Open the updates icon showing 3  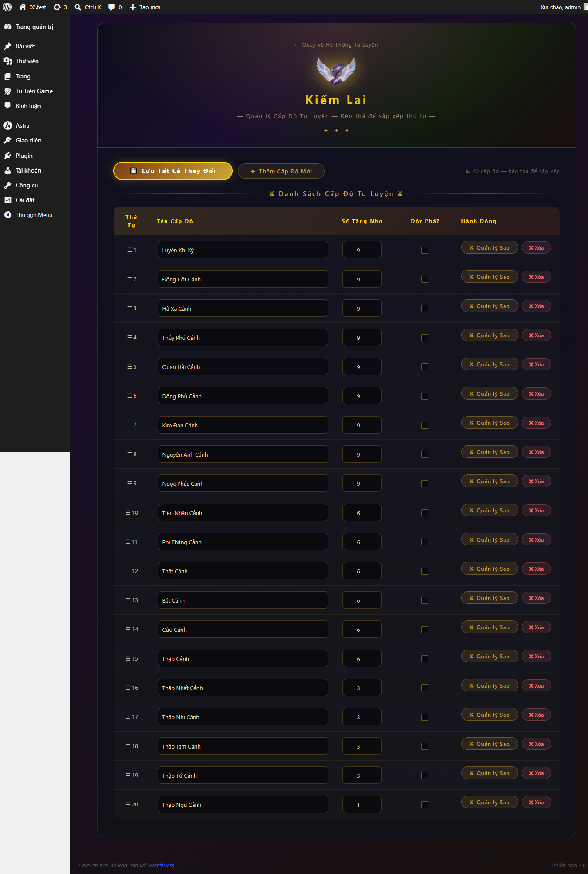(x=57, y=7)
